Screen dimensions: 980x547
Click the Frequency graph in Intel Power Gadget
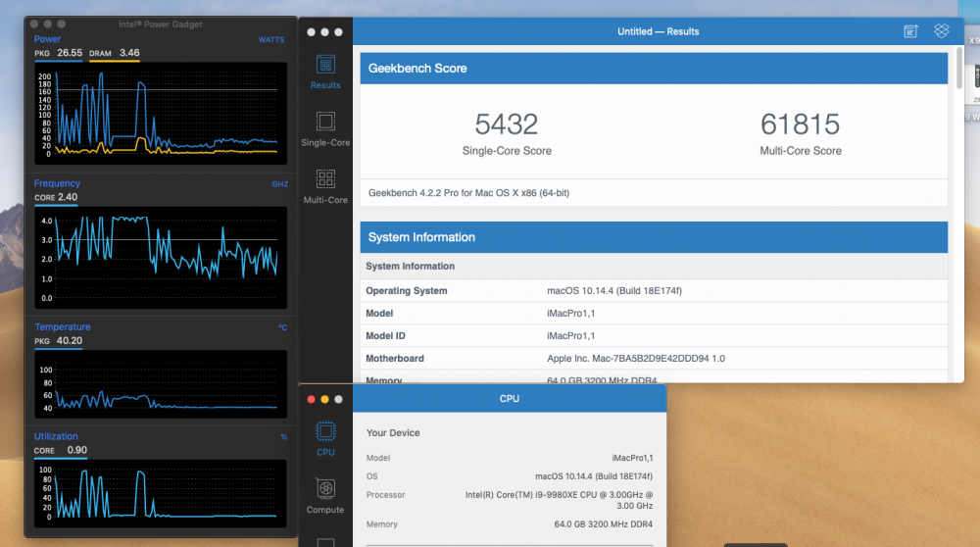click(x=162, y=258)
